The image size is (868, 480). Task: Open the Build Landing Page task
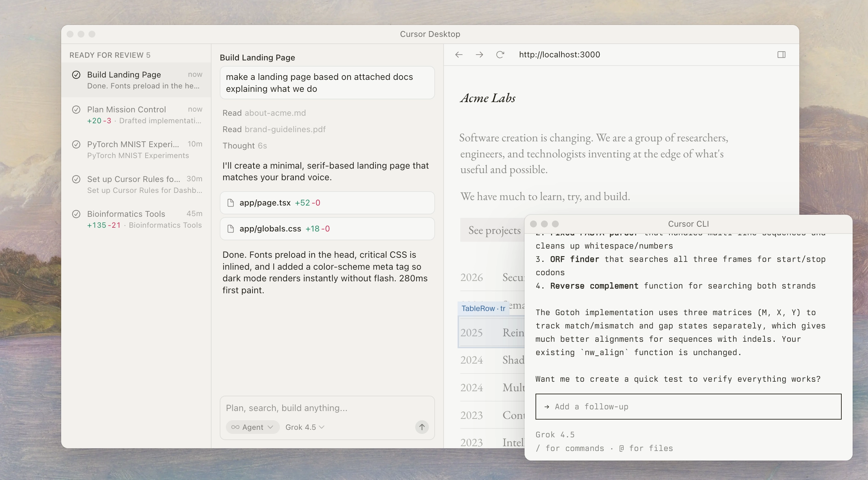136,80
